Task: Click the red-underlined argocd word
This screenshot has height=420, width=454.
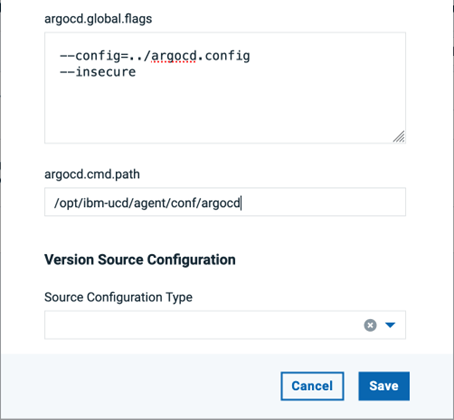Action: coord(174,56)
